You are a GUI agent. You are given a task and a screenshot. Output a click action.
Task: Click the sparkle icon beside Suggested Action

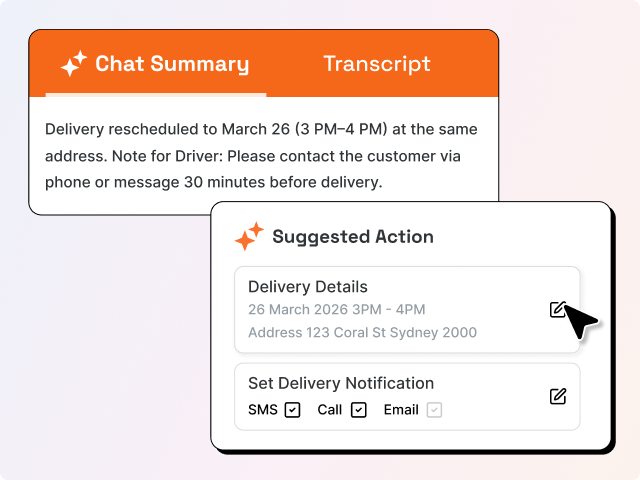tap(248, 238)
